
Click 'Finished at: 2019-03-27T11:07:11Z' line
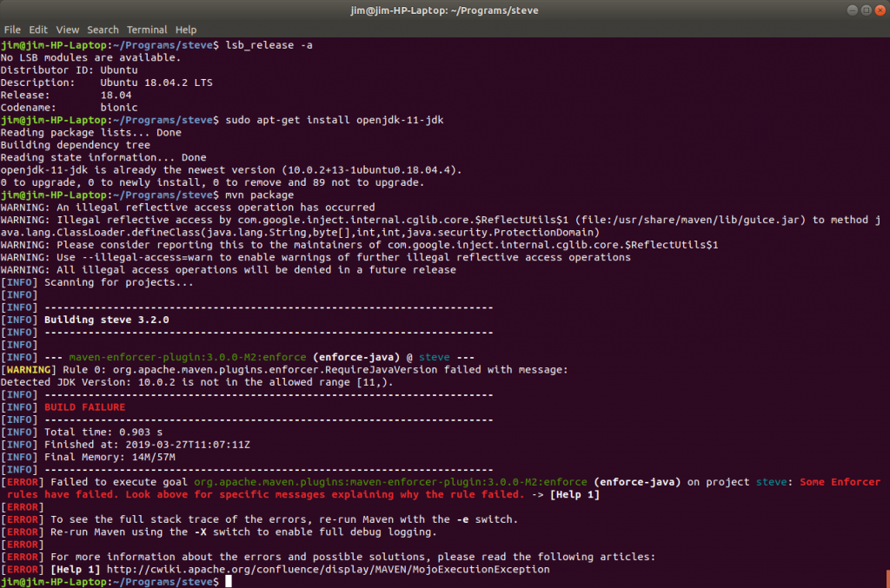pyautogui.click(x=147, y=445)
